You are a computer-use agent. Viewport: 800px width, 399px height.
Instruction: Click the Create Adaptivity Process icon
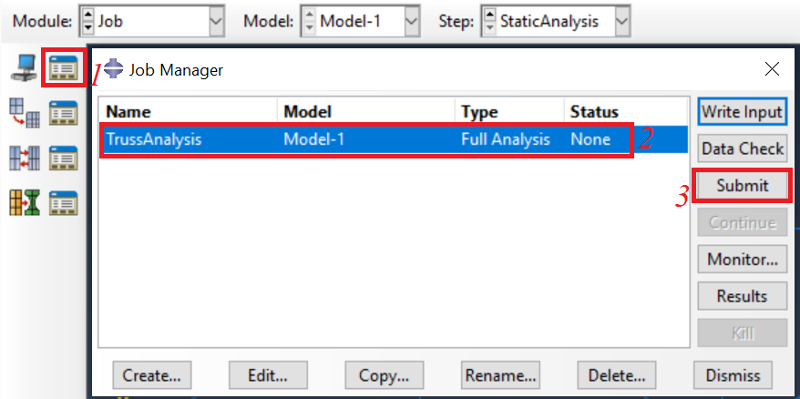(24, 113)
